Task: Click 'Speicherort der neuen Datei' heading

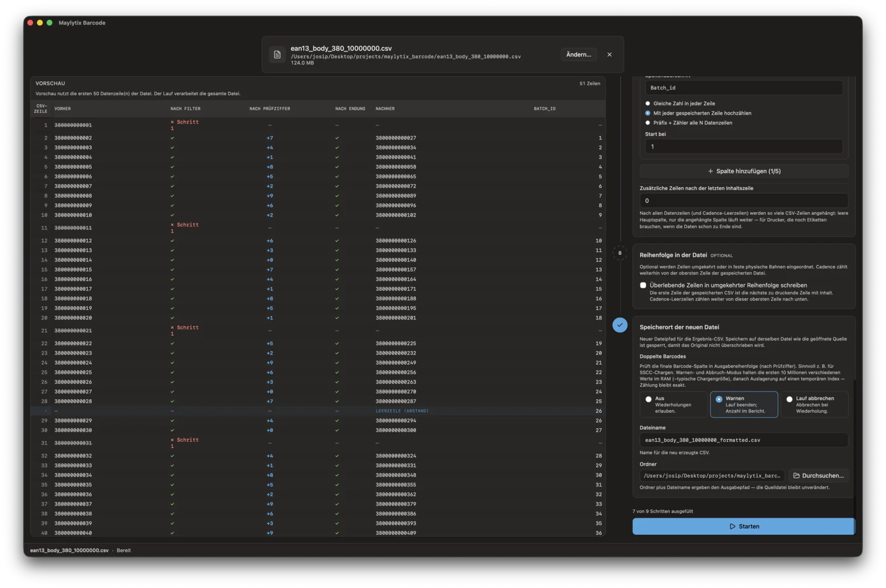Action: coord(679,327)
